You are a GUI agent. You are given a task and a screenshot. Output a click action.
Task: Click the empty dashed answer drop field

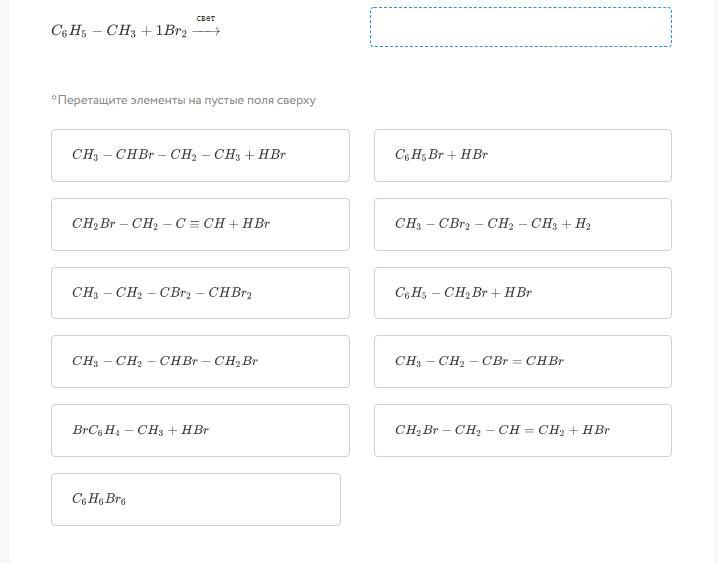(x=520, y=27)
